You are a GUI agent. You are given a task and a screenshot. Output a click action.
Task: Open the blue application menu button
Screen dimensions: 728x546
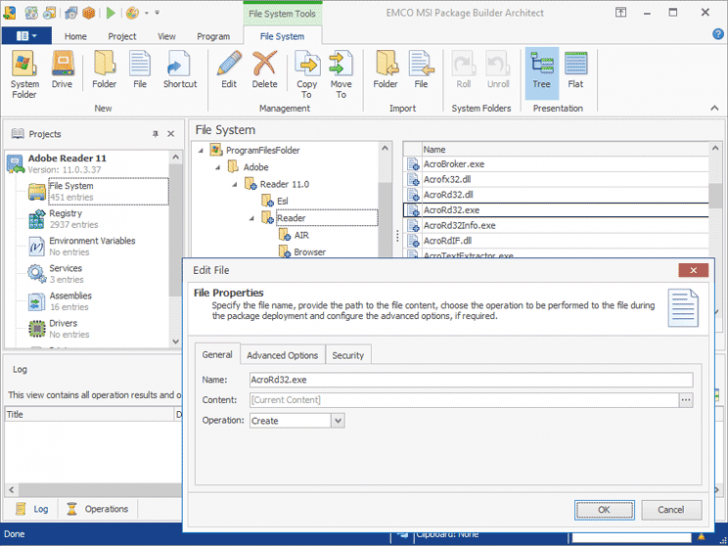coord(26,36)
